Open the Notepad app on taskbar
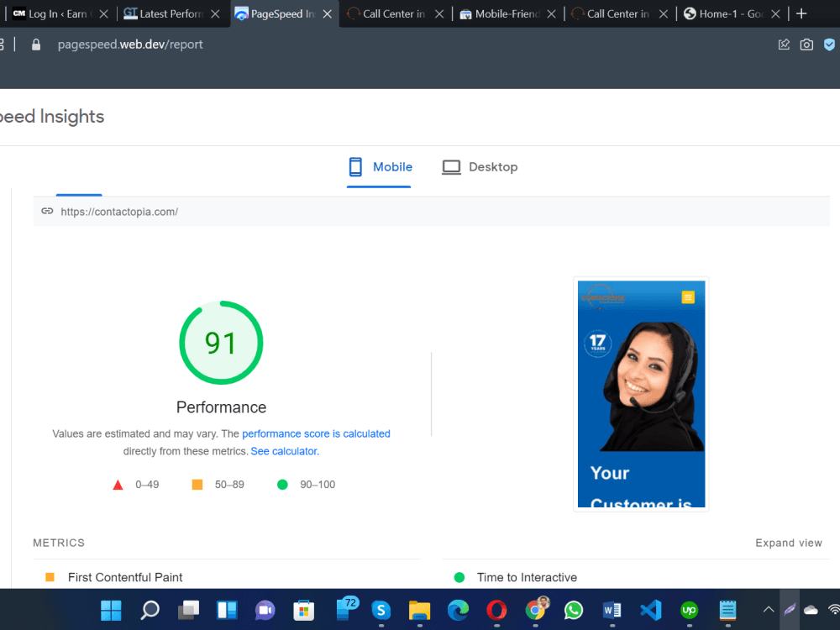The image size is (840, 630). [727, 610]
